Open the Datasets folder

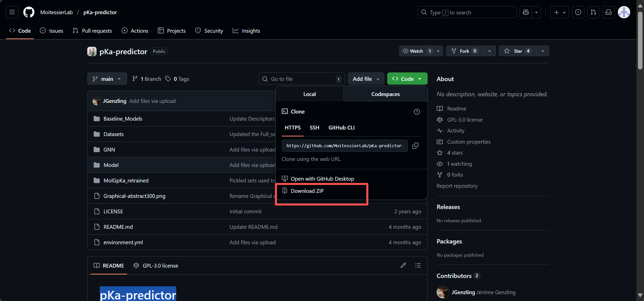pos(113,134)
